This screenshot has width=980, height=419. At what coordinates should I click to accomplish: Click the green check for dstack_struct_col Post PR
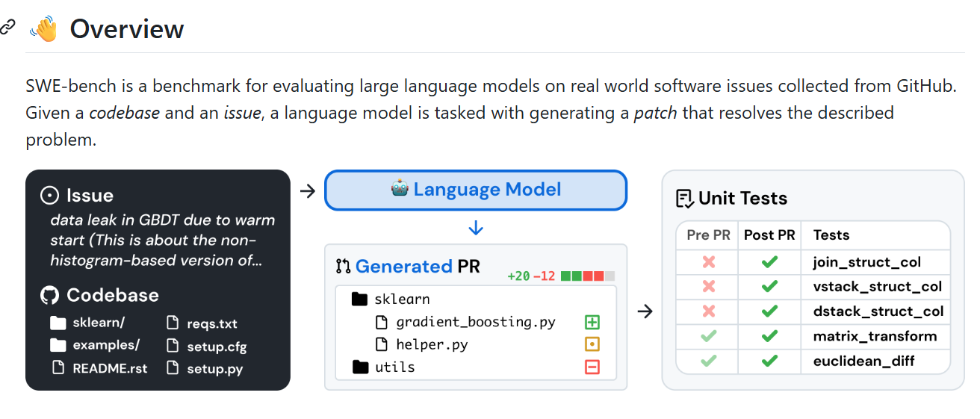point(769,311)
